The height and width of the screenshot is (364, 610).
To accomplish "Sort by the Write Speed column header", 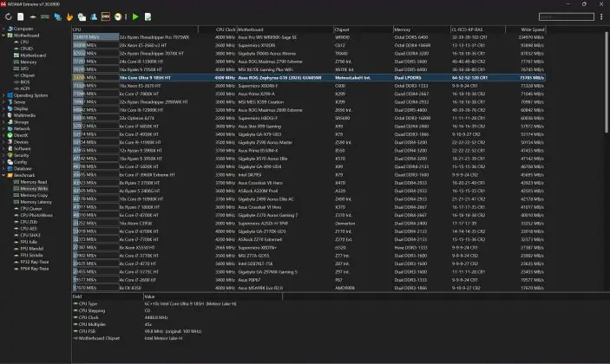I will 526,29.
